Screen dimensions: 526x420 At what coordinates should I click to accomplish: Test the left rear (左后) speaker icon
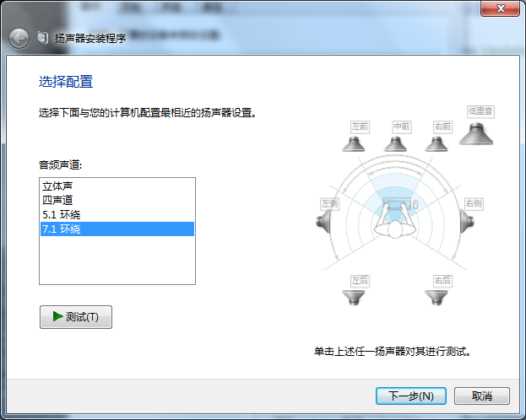(353, 298)
